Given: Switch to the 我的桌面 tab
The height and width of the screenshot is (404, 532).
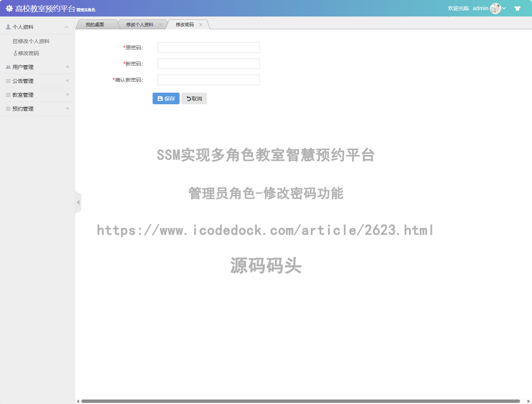Looking at the screenshot, I should (95, 24).
